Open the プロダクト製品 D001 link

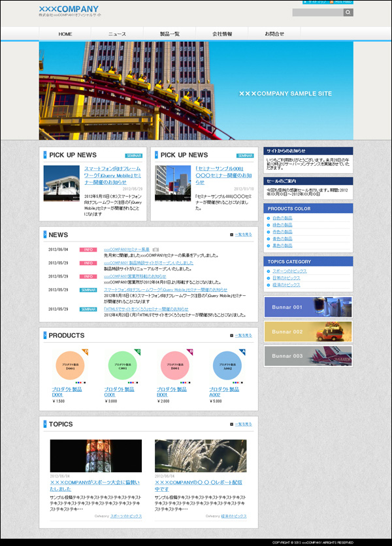pos(67,392)
